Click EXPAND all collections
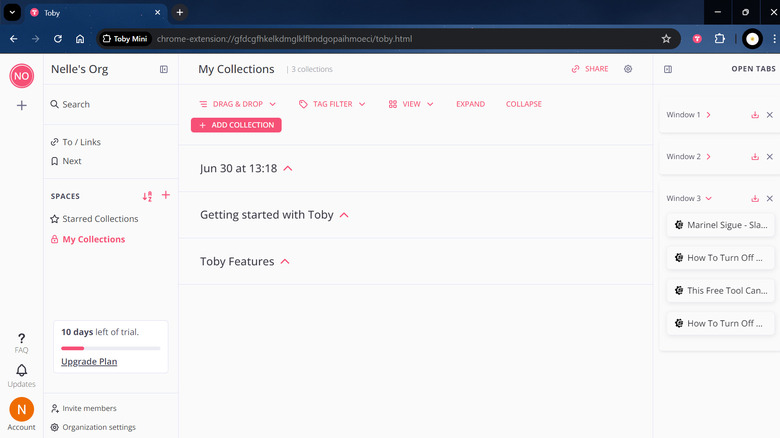 [x=471, y=104]
